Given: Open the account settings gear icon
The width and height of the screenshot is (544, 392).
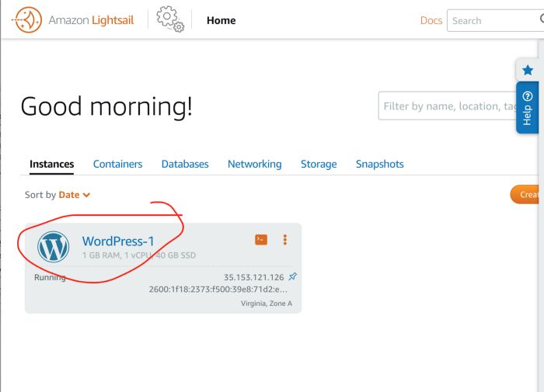Looking at the screenshot, I should (170, 19).
